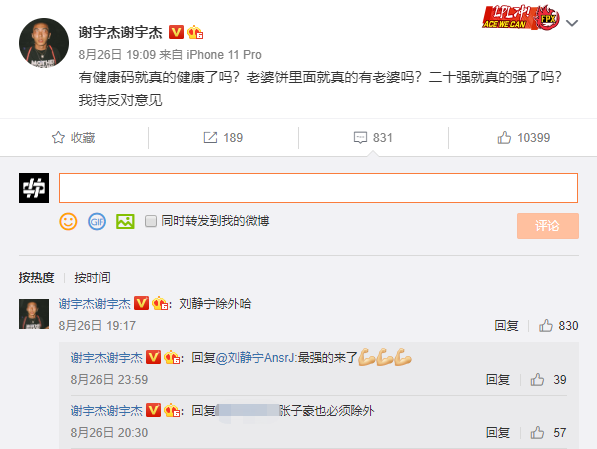
Task: Open the @刘静宁AnsrJ mention link
Action: (x=255, y=358)
